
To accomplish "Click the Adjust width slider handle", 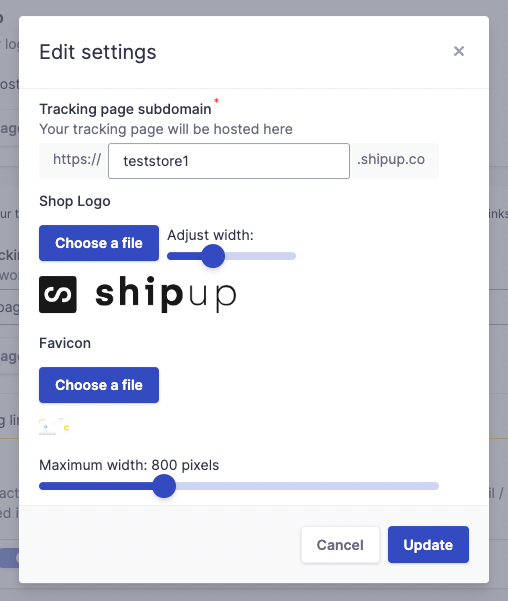I will tap(213, 256).
